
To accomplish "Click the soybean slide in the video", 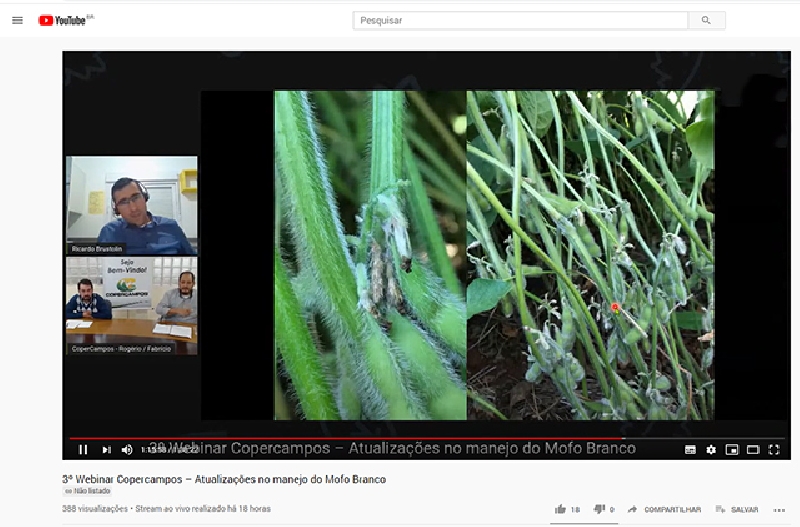I will click(494, 255).
